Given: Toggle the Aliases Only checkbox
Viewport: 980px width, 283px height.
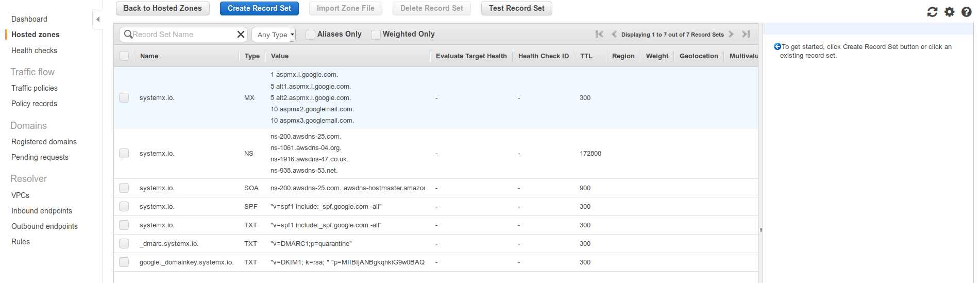Looking at the screenshot, I should coord(310,35).
